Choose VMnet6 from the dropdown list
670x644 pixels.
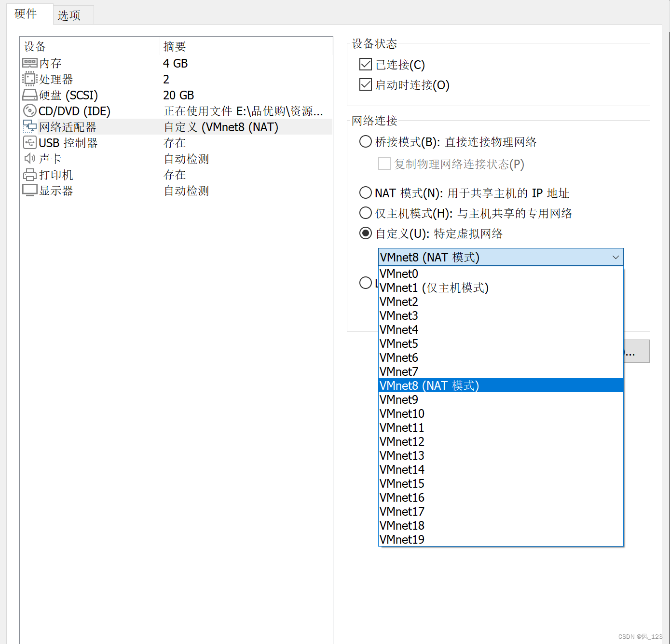click(x=501, y=357)
